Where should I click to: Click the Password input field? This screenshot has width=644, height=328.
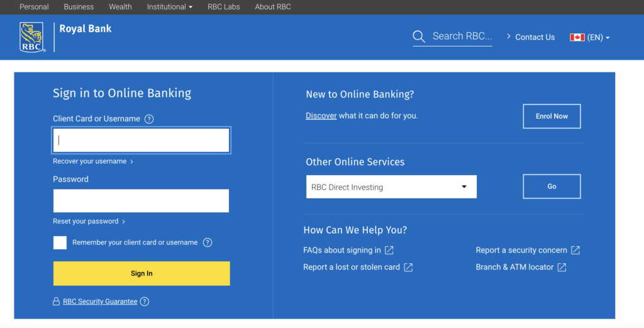(141, 201)
